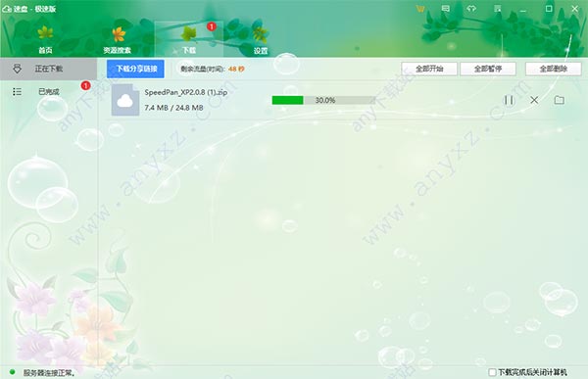Viewport: 588px width, 379px height.
Task: Go to the 首页 home tab
Action: tap(45, 40)
